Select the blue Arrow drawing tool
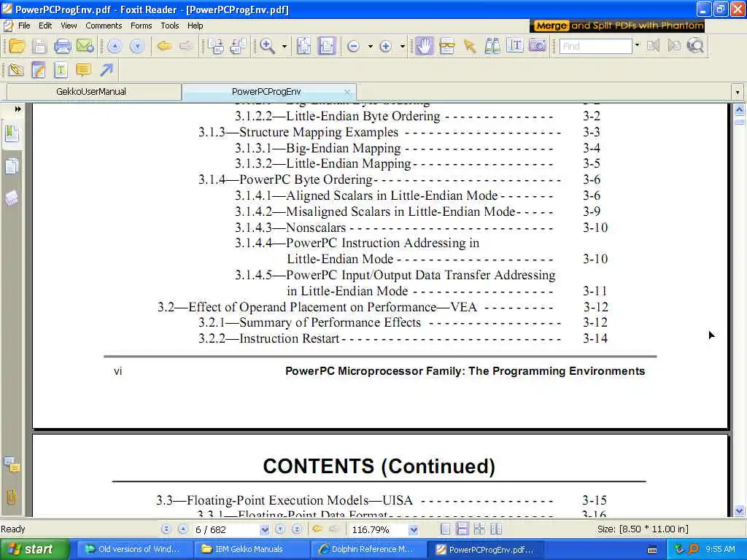This screenshot has width=747, height=560. (x=107, y=70)
